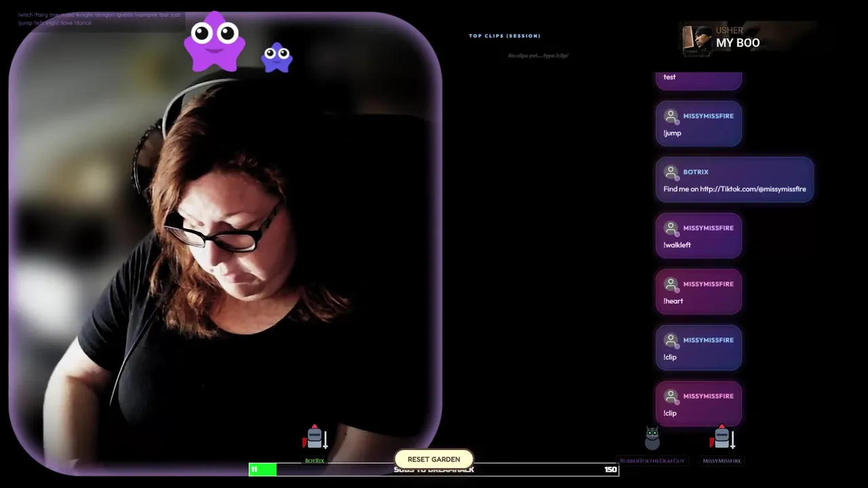The image size is (868, 488).
Task: Click user avatar on the Botrix message
Action: [671, 173]
